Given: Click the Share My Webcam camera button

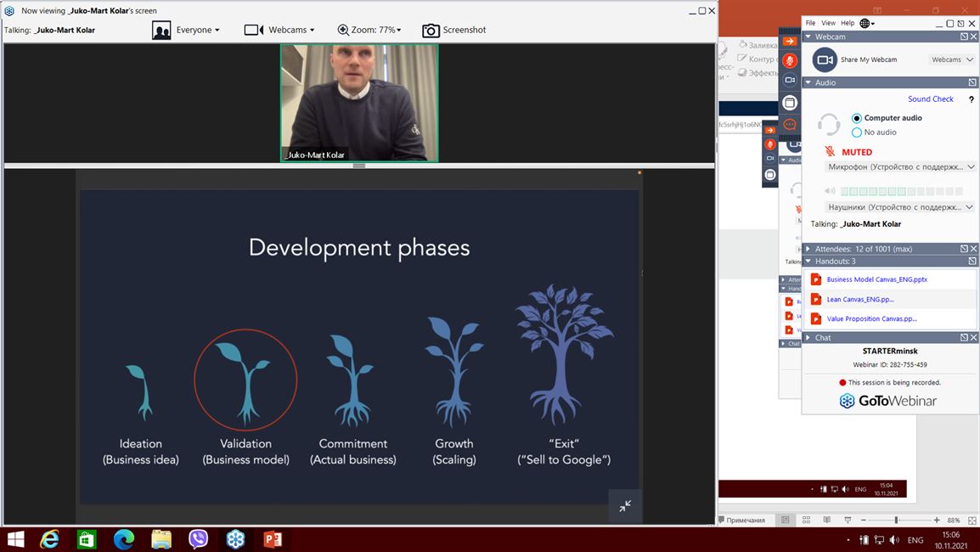Looking at the screenshot, I should pos(825,60).
